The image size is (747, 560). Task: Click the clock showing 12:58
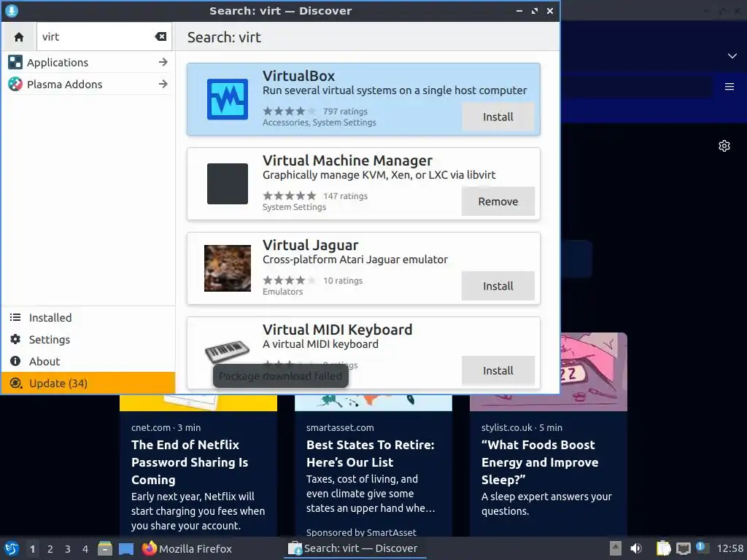[729, 548]
